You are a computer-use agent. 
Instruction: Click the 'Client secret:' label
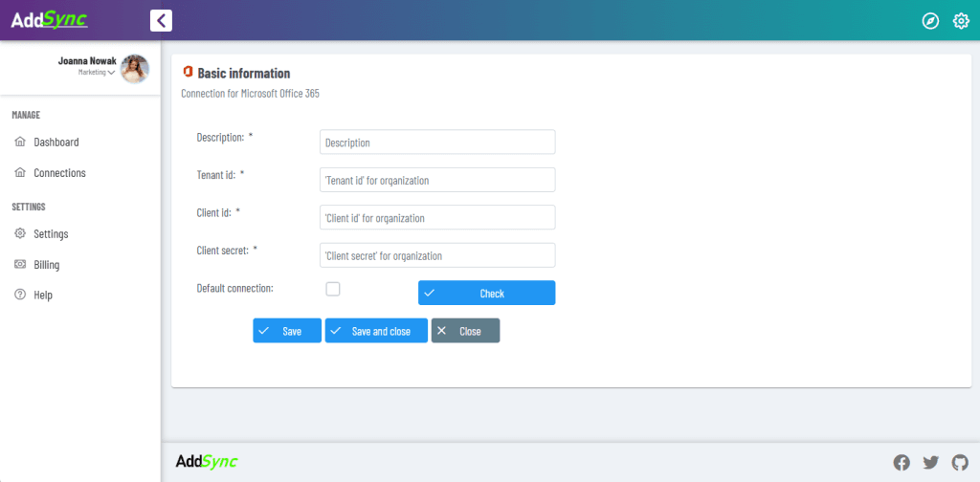pyautogui.click(x=222, y=250)
